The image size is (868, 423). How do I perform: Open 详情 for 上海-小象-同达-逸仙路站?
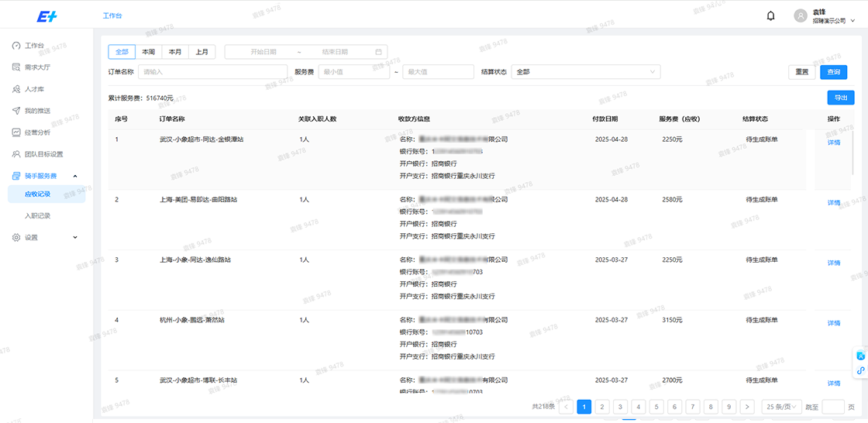pyautogui.click(x=834, y=263)
